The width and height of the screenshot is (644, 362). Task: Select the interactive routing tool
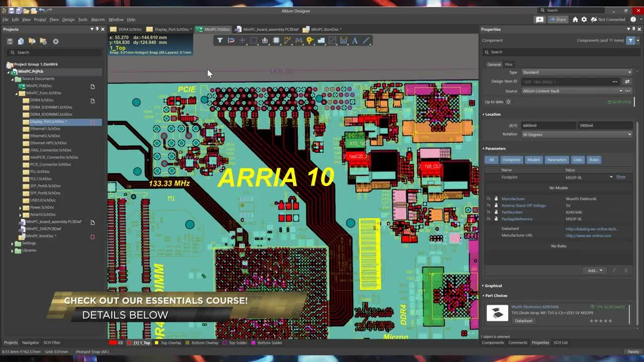(x=287, y=40)
